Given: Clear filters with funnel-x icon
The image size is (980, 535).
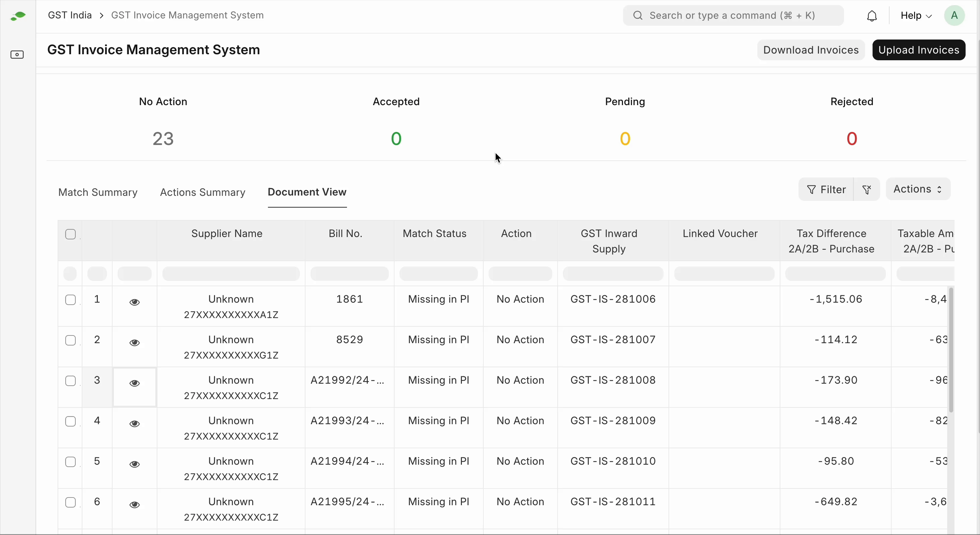Looking at the screenshot, I should tap(867, 189).
